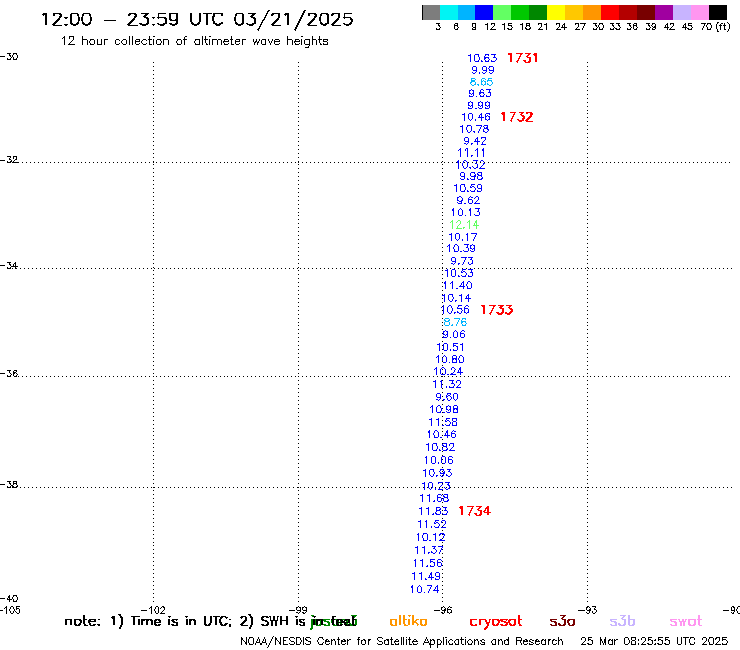Image resolution: width=740 pixels, height=650 pixels.
Task: Select the wave height value 10.82
Action: pyautogui.click(x=440, y=447)
